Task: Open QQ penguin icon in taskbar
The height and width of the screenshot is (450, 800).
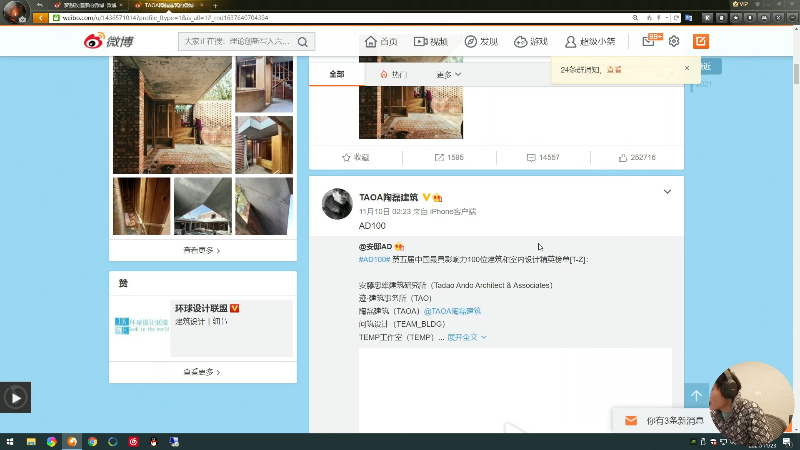Action: pos(154,442)
